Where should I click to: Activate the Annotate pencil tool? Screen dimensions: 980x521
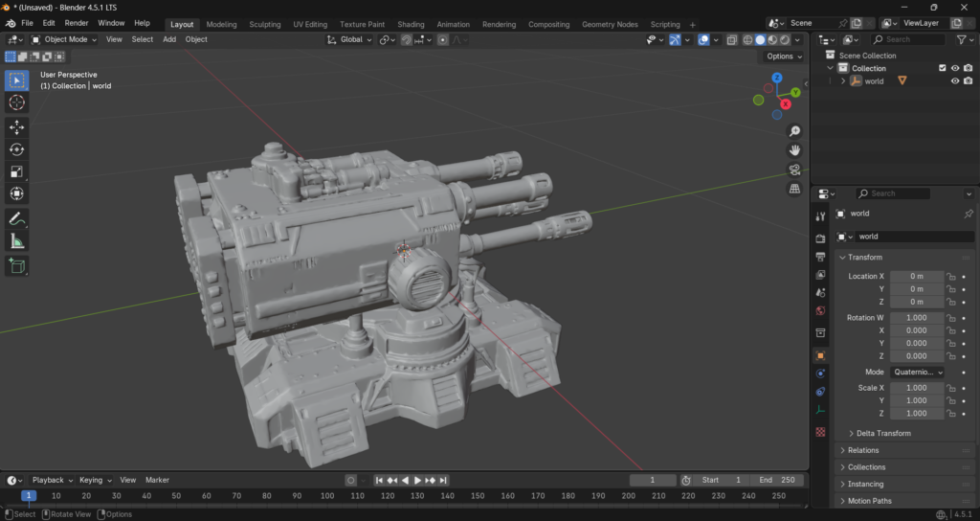[17, 218]
